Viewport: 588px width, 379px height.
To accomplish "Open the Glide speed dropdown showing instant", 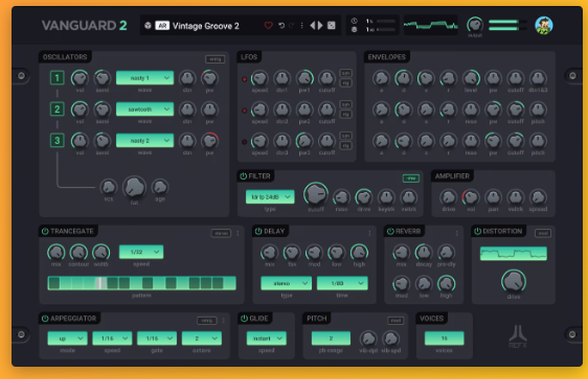I will (x=266, y=338).
